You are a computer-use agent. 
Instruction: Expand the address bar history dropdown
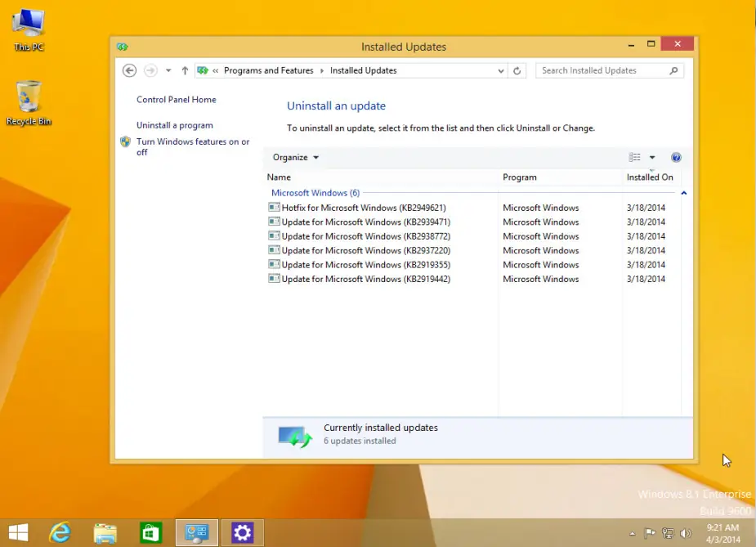pyautogui.click(x=500, y=71)
